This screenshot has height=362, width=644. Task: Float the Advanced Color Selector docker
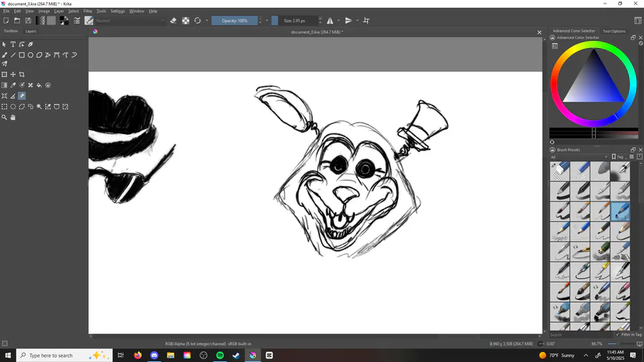633,37
